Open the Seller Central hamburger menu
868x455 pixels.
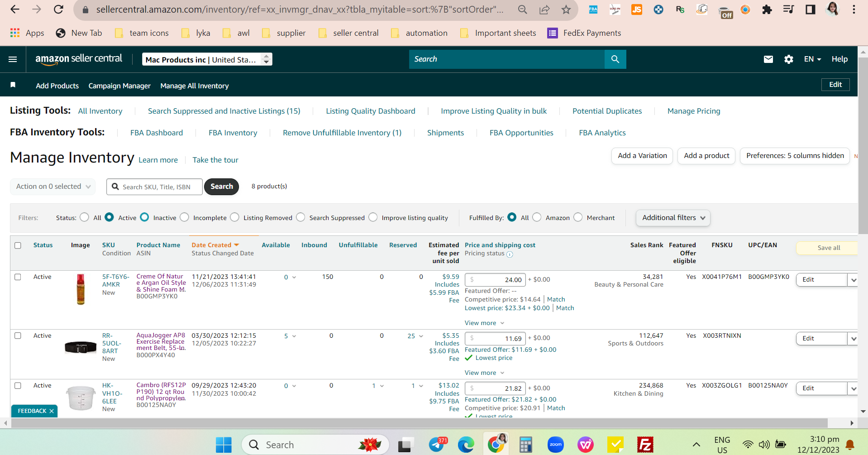(x=13, y=59)
